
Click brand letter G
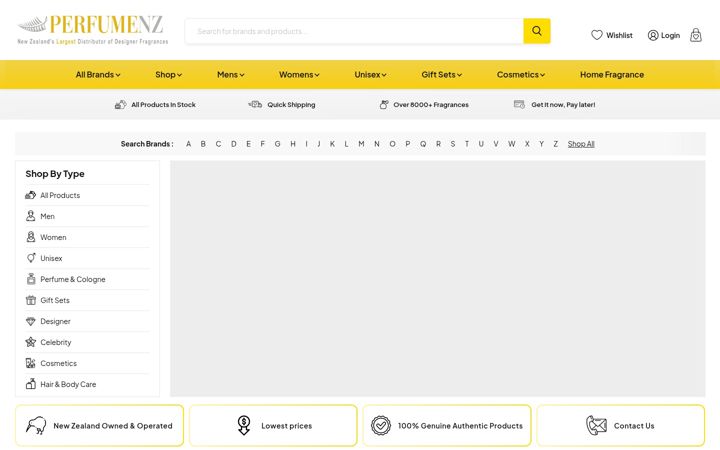277,144
